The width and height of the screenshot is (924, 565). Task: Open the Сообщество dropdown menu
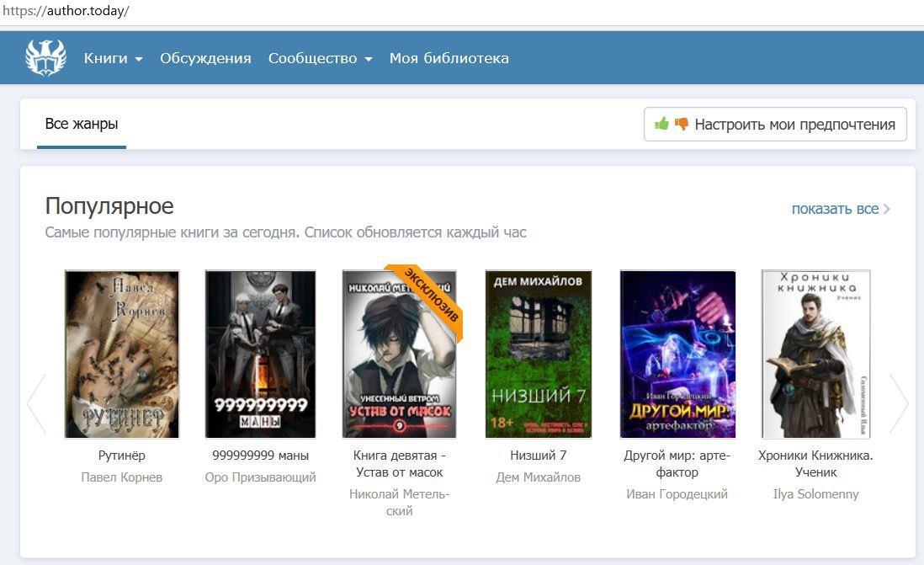(320, 58)
